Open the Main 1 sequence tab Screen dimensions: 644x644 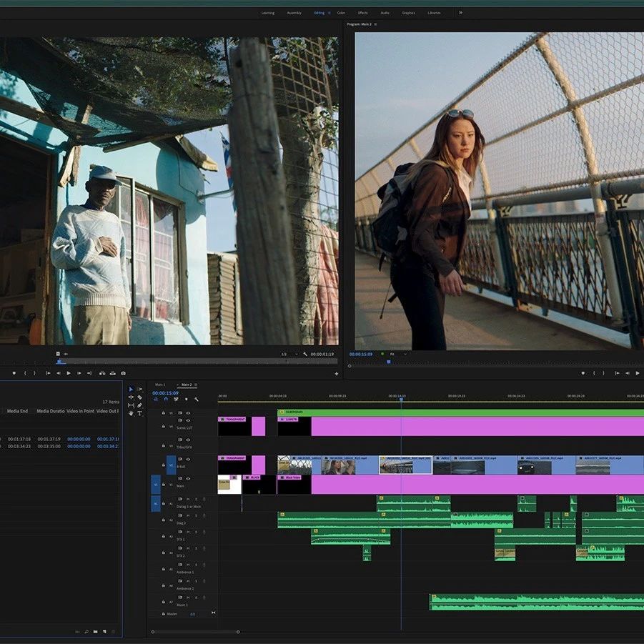pyautogui.click(x=160, y=385)
